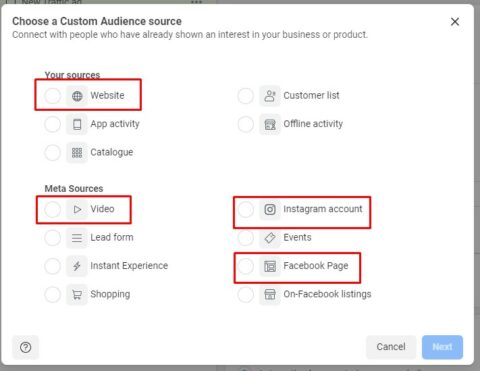
Task: Click the Instagram account camera icon
Action: tap(270, 209)
